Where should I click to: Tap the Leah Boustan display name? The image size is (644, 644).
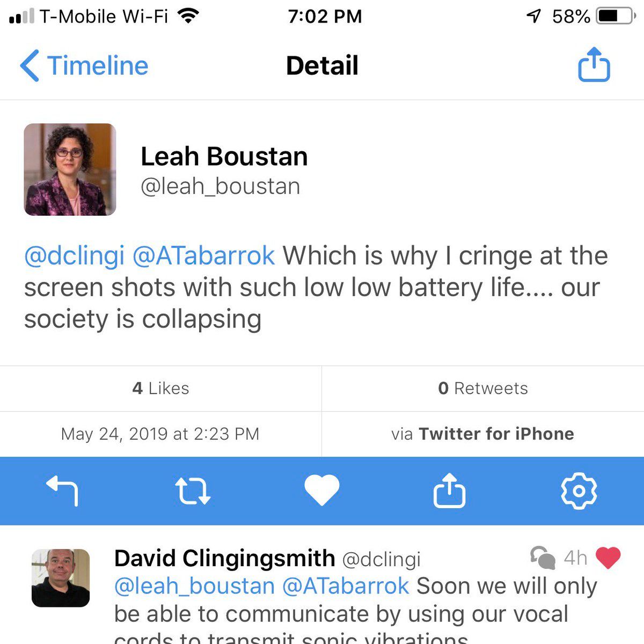224,156
